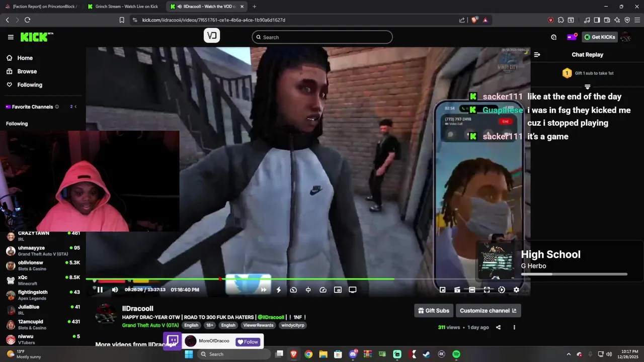
Task: Click the Customize channel button
Action: point(488,311)
